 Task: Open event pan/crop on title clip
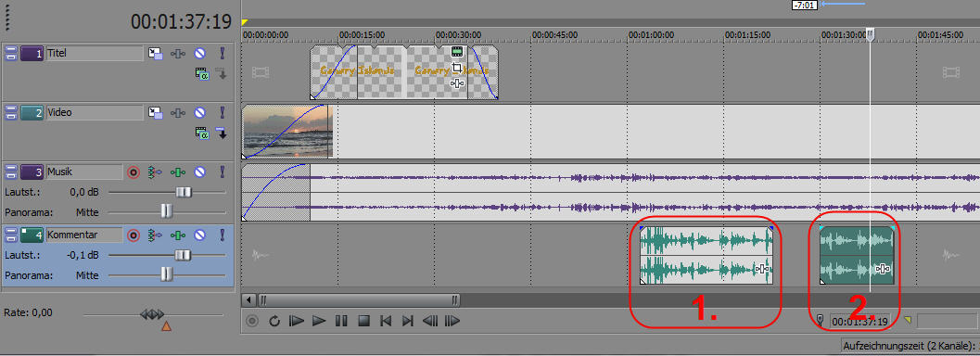[x=457, y=68]
